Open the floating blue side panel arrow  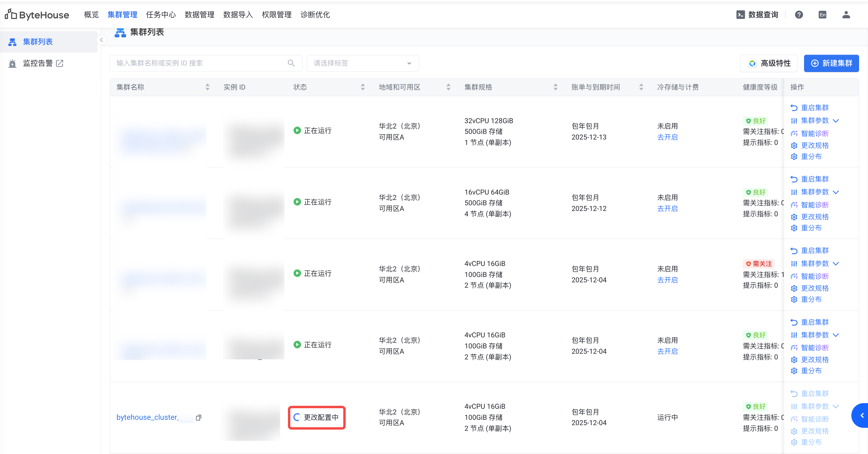click(x=861, y=415)
